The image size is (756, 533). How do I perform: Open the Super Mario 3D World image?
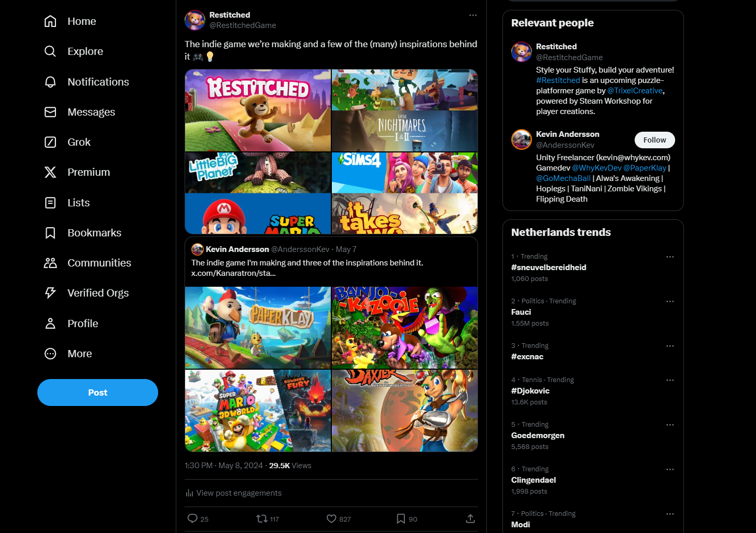258,411
